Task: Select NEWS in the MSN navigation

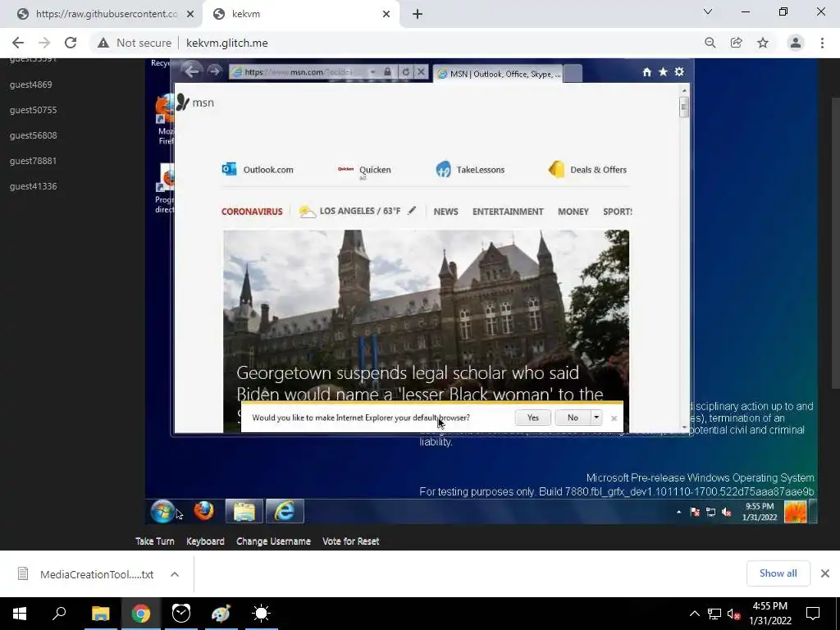Action: click(445, 212)
